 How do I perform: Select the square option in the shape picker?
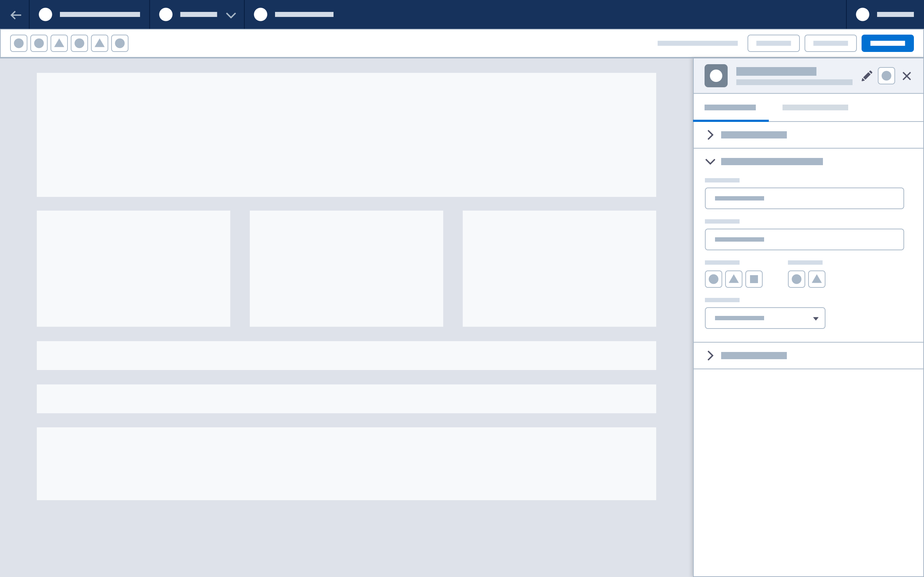[754, 279]
